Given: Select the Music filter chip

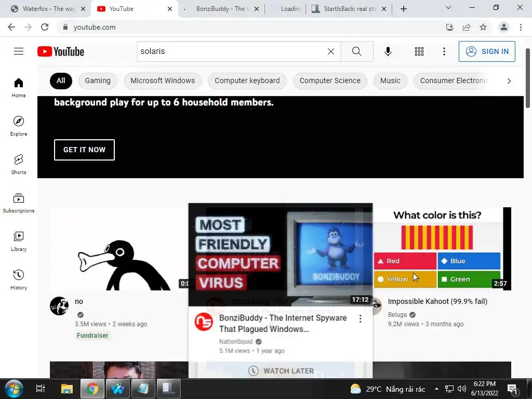Looking at the screenshot, I should tap(390, 81).
